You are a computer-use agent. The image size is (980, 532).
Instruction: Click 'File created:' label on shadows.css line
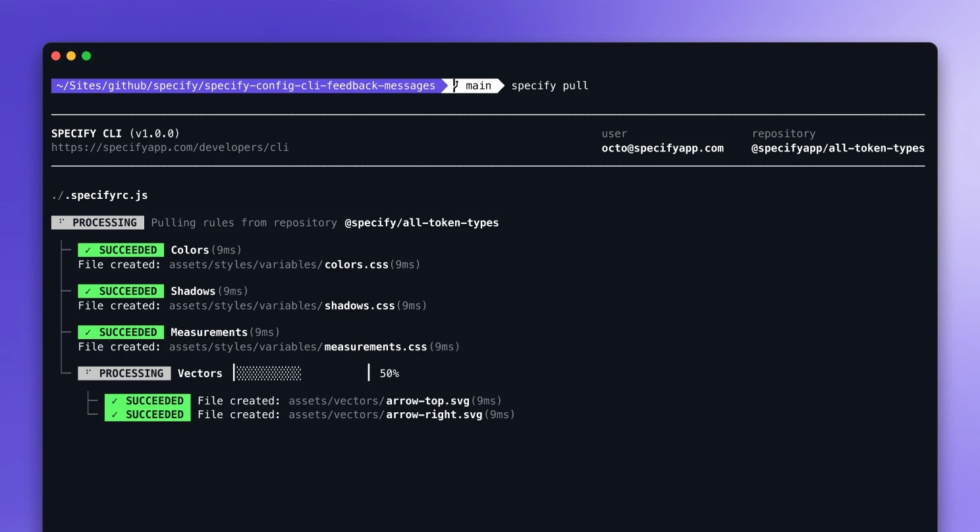[120, 306]
